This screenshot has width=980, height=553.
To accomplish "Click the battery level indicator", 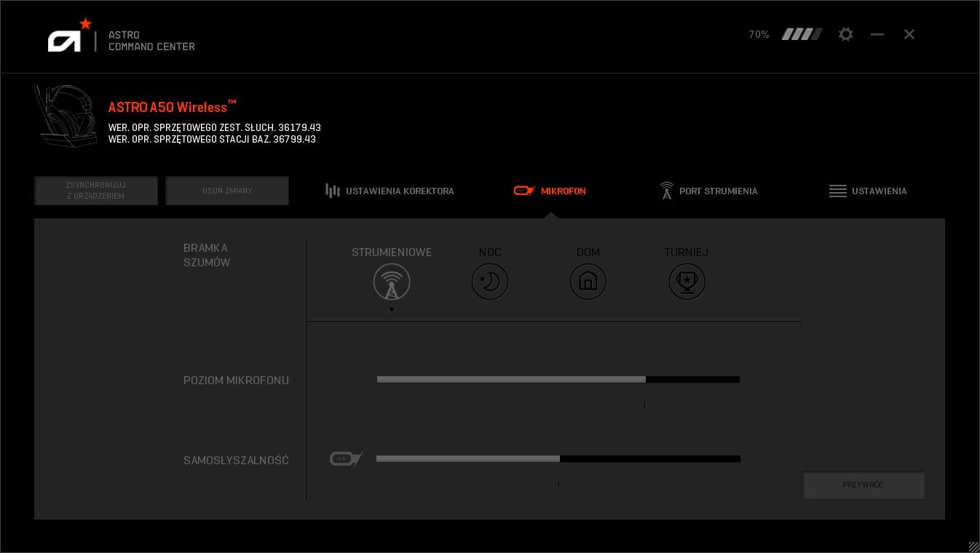I will 802,33.
